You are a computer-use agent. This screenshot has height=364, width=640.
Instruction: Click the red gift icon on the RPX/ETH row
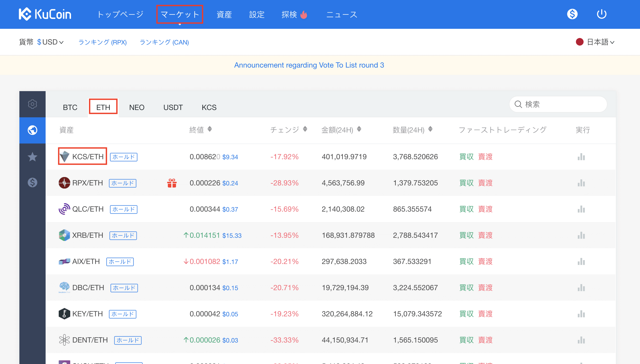172,183
